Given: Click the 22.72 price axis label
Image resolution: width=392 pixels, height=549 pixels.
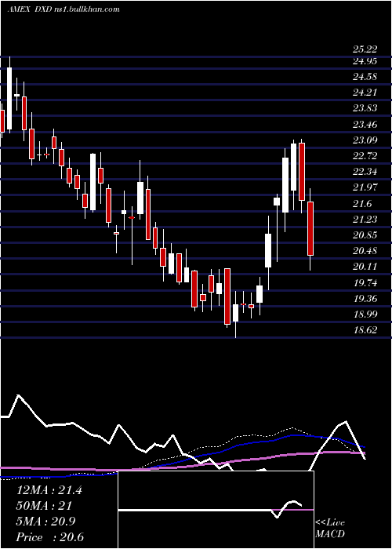Looking at the screenshot, I should (365, 156).
